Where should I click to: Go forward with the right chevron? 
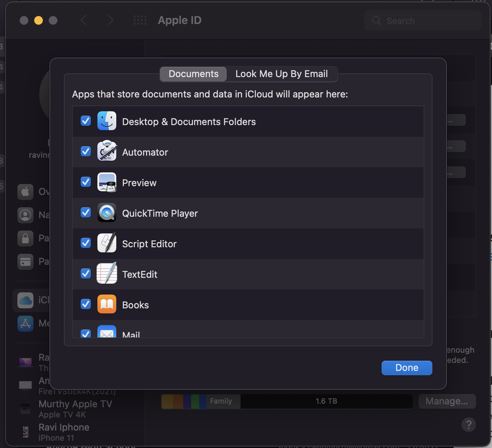coord(111,20)
